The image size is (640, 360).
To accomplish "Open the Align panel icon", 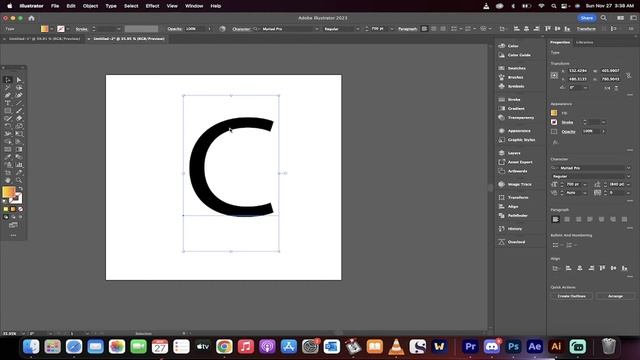I will (x=502, y=207).
